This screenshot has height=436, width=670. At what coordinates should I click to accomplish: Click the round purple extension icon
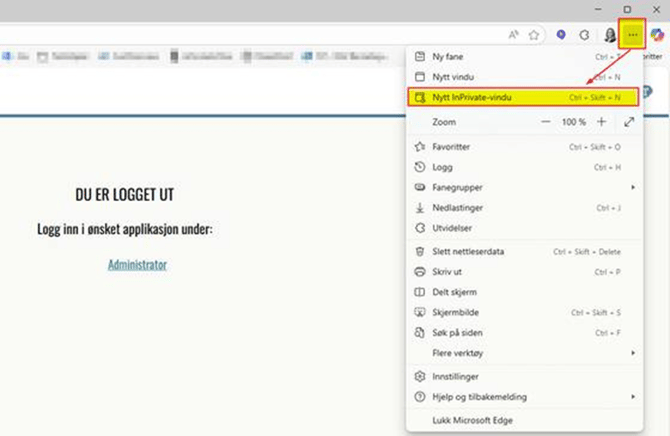tap(561, 34)
